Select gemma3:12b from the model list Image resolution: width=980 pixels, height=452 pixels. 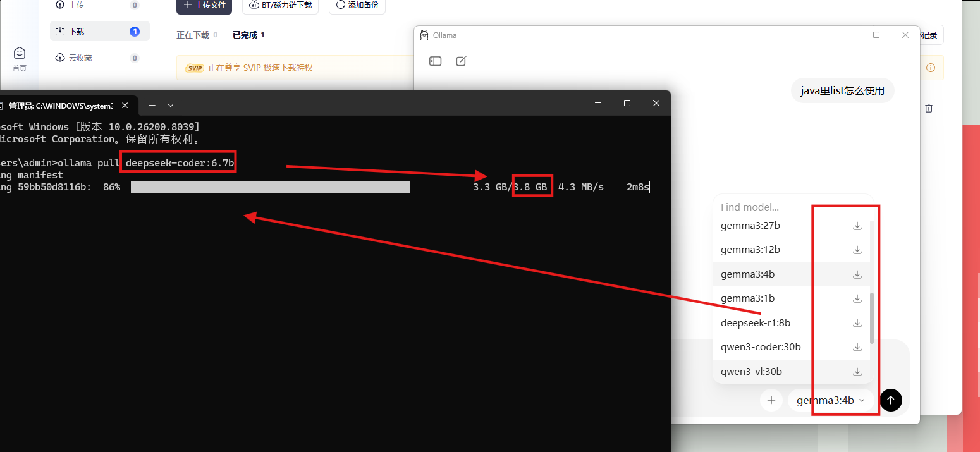(750, 250)
